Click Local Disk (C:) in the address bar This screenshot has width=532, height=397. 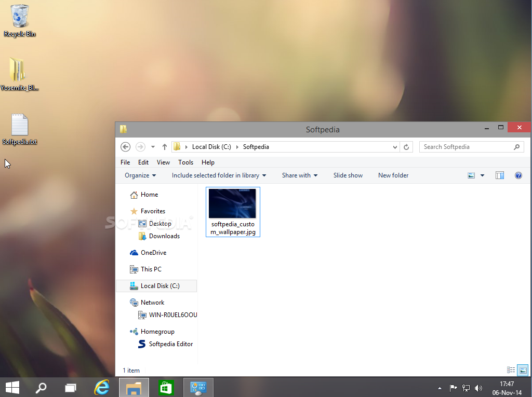[211, 147]
